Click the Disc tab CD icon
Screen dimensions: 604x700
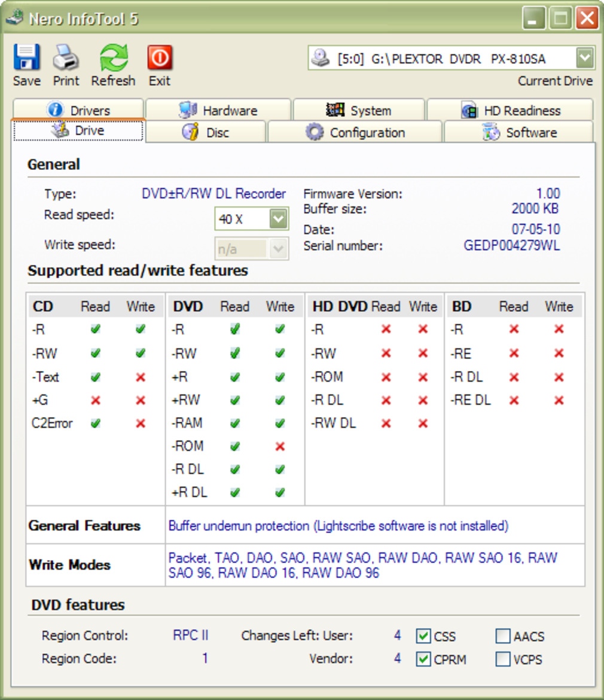(x=191, y=132)
